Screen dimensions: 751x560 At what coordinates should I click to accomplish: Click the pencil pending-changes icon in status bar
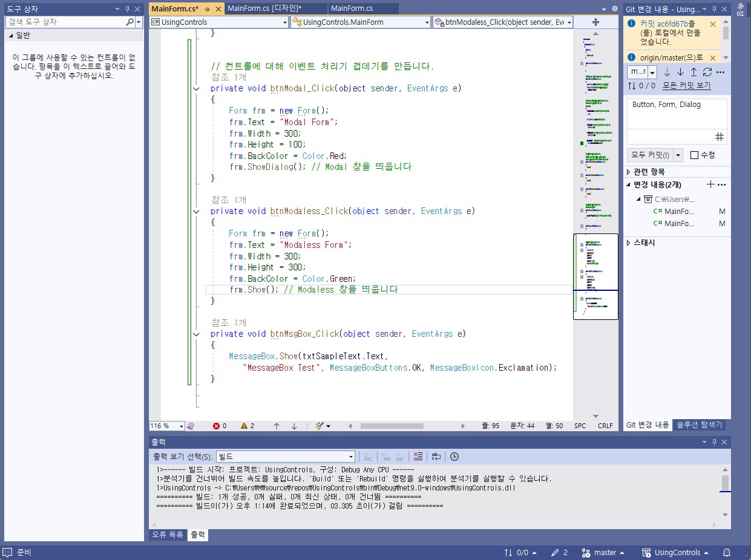point(555,553)
